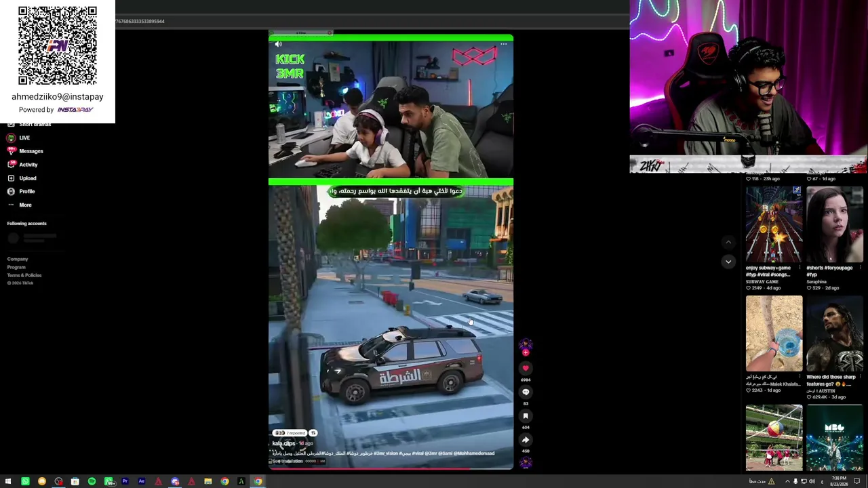Click the 'enjoy subway+game' video title

pyautogui.click(x=769, y=271)
